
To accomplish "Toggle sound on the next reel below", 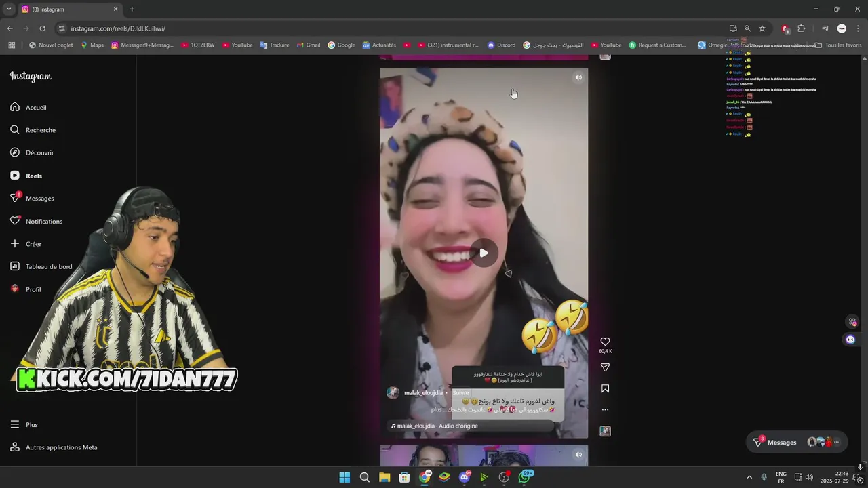I will [578, 455].
